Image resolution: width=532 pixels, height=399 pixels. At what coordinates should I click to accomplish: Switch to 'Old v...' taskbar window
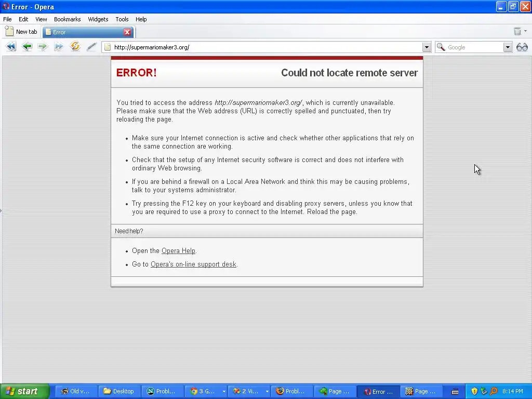[76, 391]
